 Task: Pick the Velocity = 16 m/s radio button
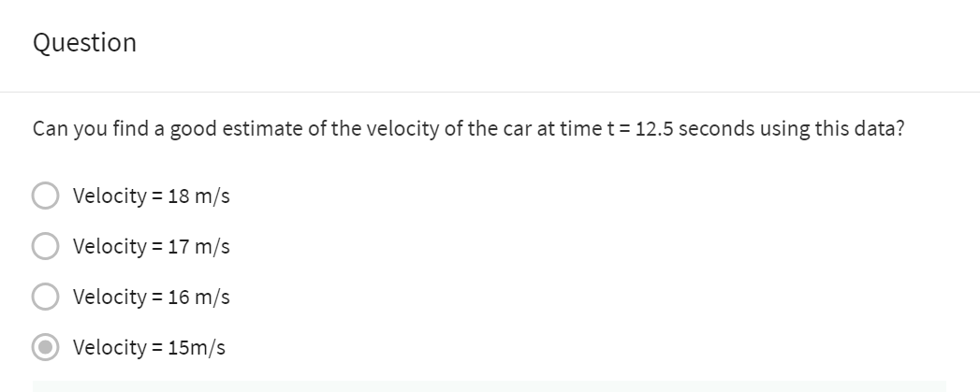[45, 298]
